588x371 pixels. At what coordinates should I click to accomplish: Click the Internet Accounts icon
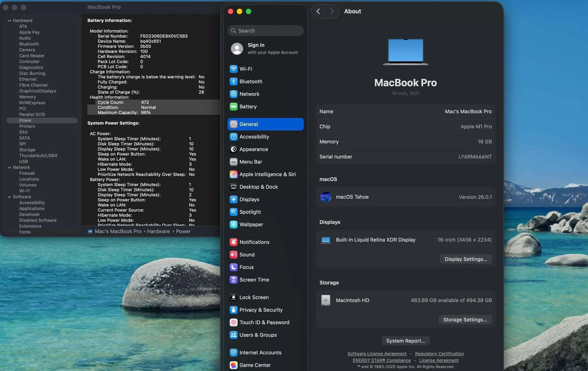(233, 353)
